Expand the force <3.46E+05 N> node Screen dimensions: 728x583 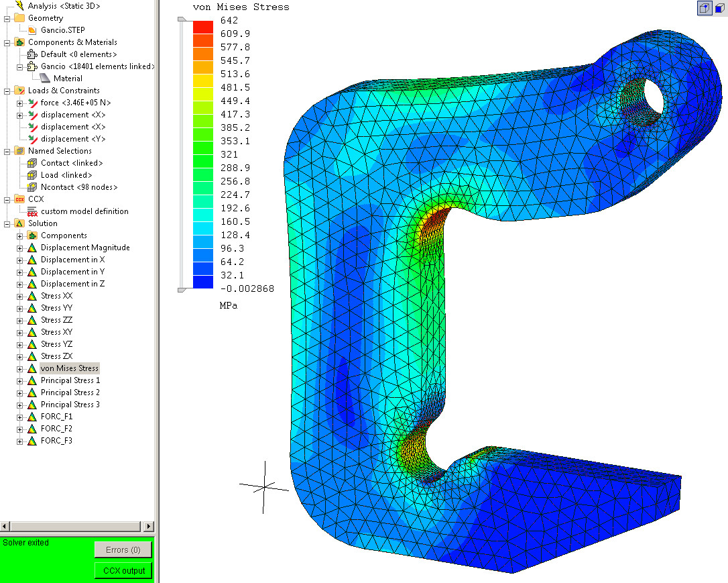[x=19, y=103]
